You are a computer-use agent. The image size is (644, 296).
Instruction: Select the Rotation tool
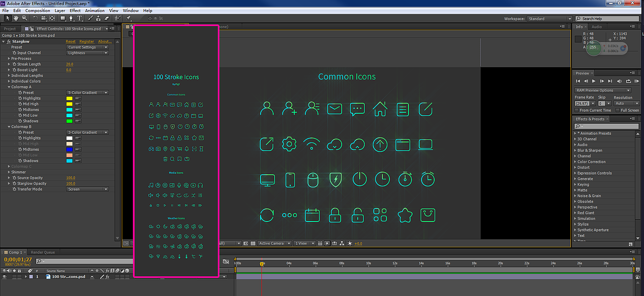pyautogui.click(x=35, y=18)
